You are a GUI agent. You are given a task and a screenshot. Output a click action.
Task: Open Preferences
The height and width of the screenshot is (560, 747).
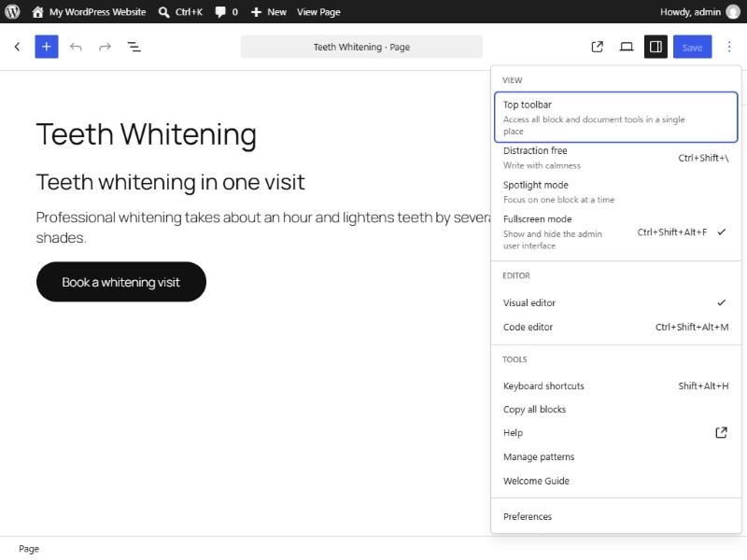pos(616,517)
